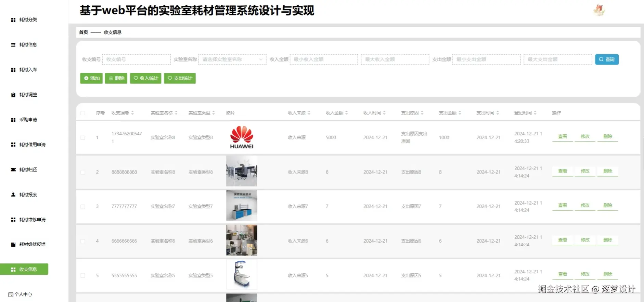
Task: Click 删除 for row 6666666666
Action: pos(608,240)
